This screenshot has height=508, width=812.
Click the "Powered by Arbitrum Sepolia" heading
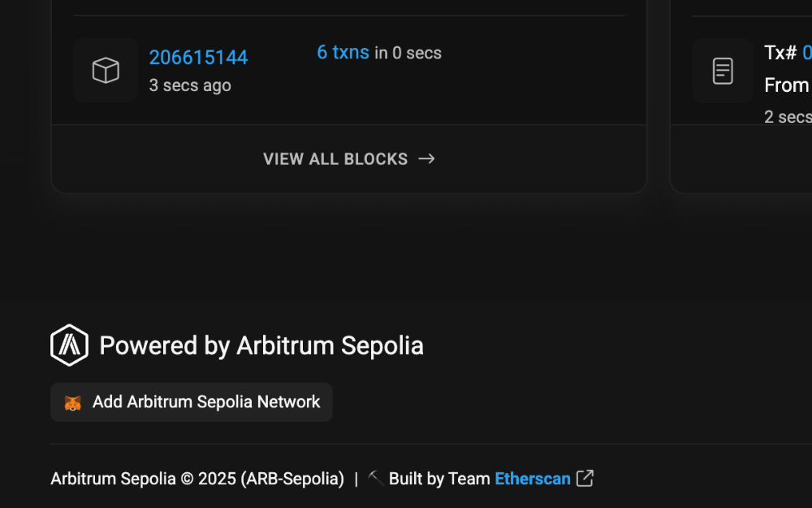[261, 345]
